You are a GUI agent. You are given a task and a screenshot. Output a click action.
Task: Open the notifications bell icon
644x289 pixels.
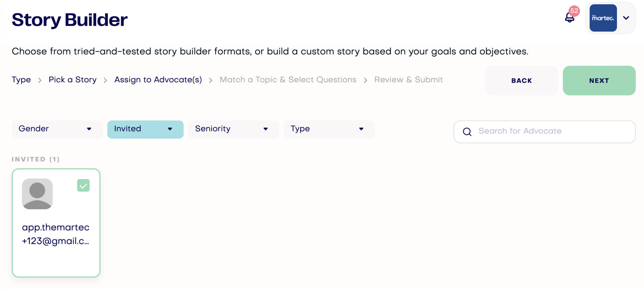[570, 18]
